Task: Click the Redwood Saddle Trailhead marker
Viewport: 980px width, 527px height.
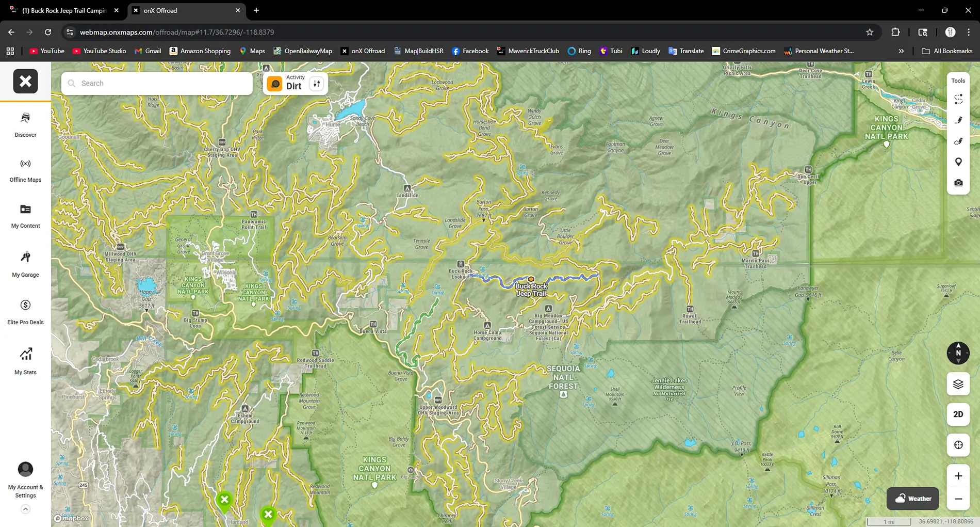Action: click(x=315, y=353)
